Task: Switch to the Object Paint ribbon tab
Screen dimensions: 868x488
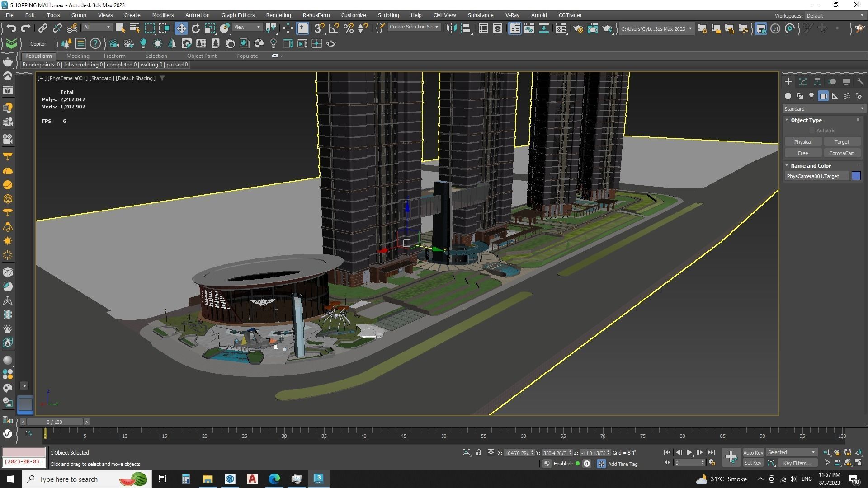Action: tap(202, 56)
